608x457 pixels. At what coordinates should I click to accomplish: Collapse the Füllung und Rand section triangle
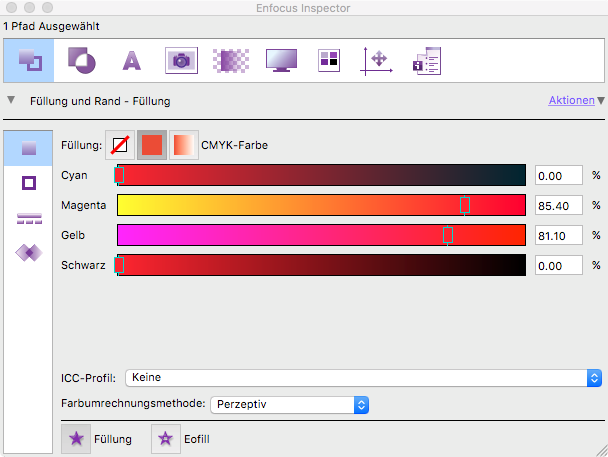point(11,100)
